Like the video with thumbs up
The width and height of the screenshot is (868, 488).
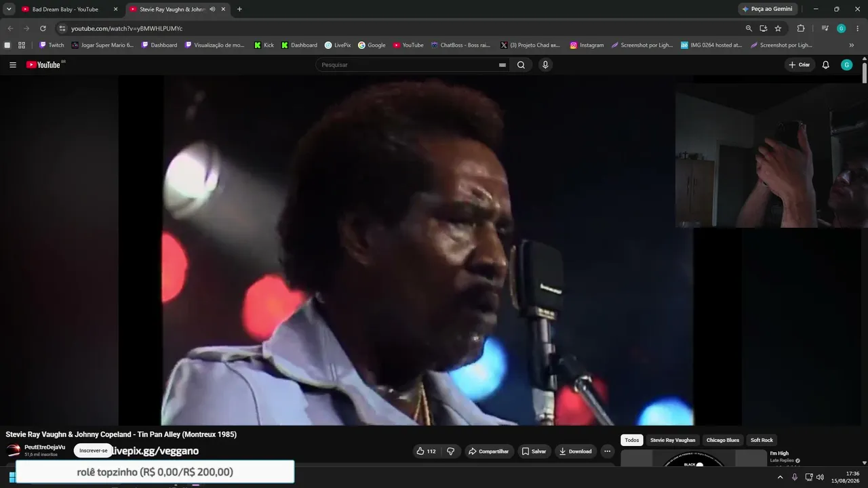click(x=427, y=451)
